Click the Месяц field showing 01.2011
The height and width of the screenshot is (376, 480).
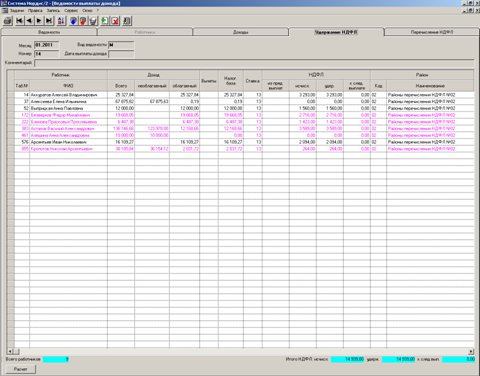coord(46,45)
